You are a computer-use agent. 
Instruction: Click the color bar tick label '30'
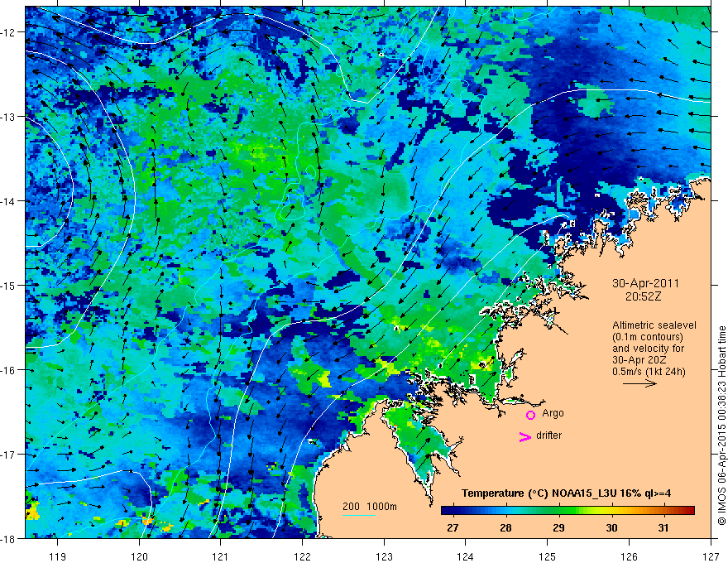point(611,527)
